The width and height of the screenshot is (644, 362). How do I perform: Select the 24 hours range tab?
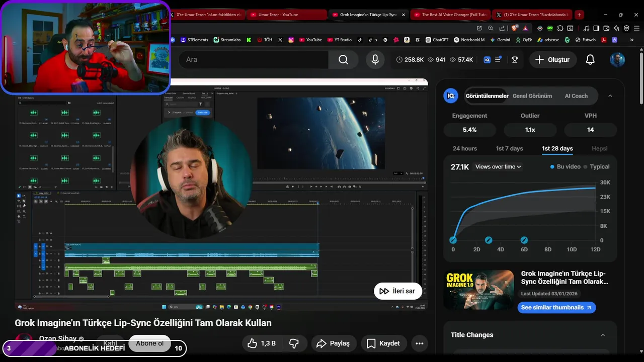click(x=465, y=148)
